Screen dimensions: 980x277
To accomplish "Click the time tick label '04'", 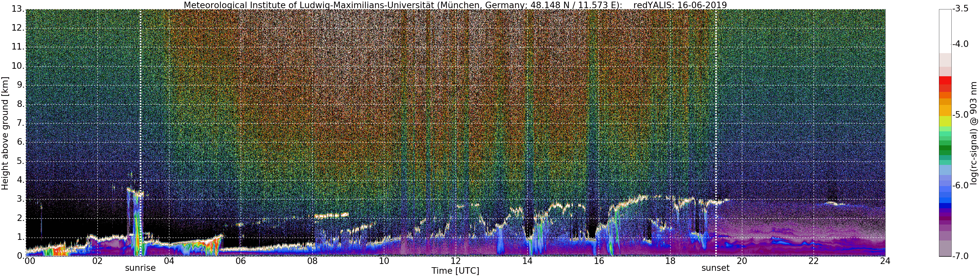I will pyautogui.click(x=169, y=261).
